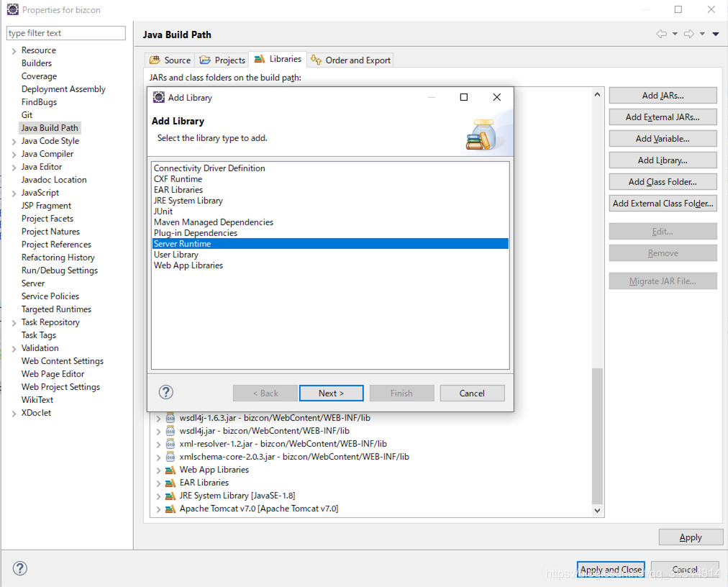Click the back navigation arrow in Properties header
Viewport: 728px width, 587px height.
(662, 34)
